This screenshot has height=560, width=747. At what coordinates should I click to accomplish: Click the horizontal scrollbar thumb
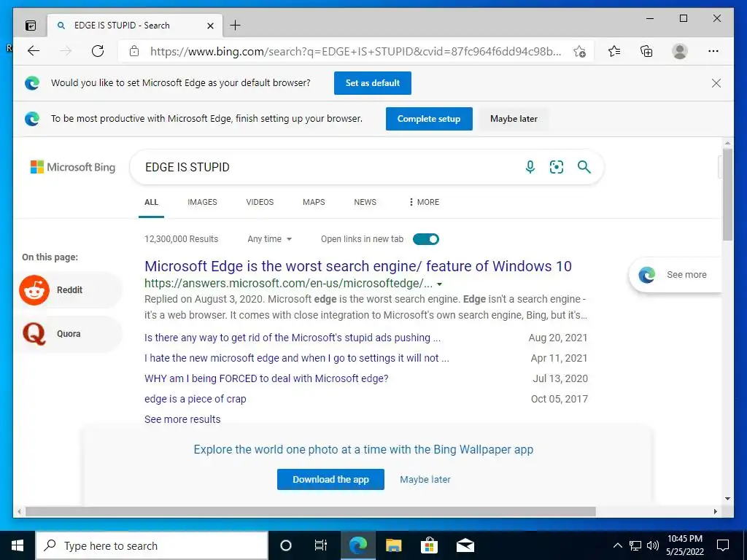311,511
